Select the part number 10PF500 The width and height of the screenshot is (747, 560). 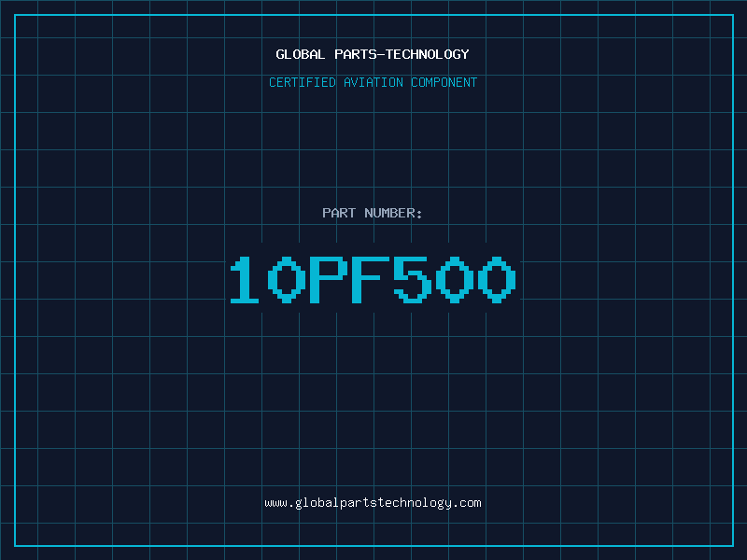[x=373, y=279]
